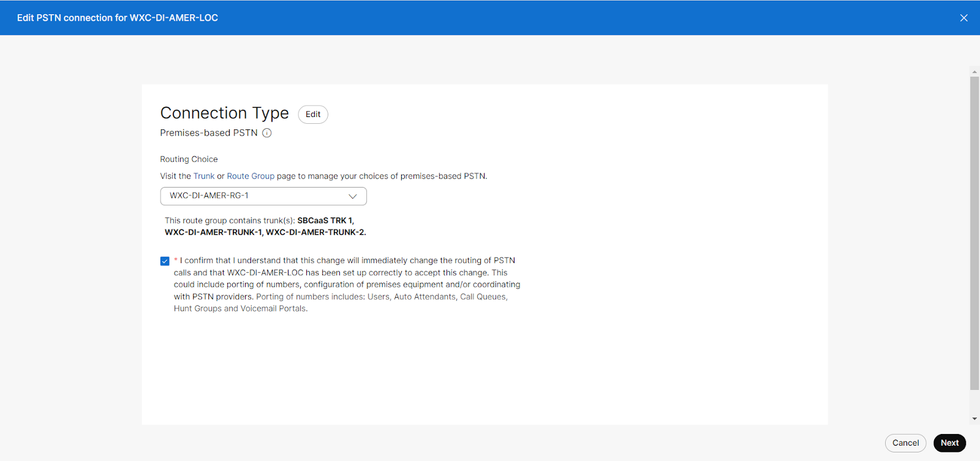Expand the WXC-DI-AMER-RG-1 routing choice dropdown

(263, 196)
